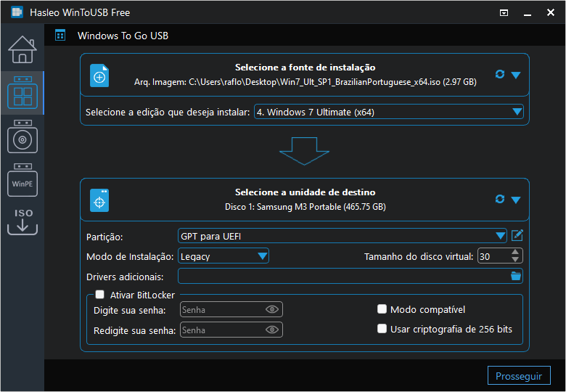Screen dimensions: 566x392
Task: Open the Partição scheme dropdown
Action: (343, 236)
